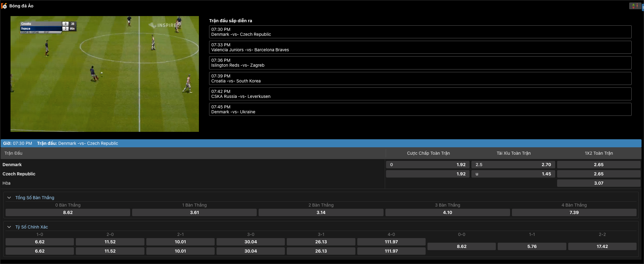
Task: Pick the under odds 1.45
Action: [513, 174]
